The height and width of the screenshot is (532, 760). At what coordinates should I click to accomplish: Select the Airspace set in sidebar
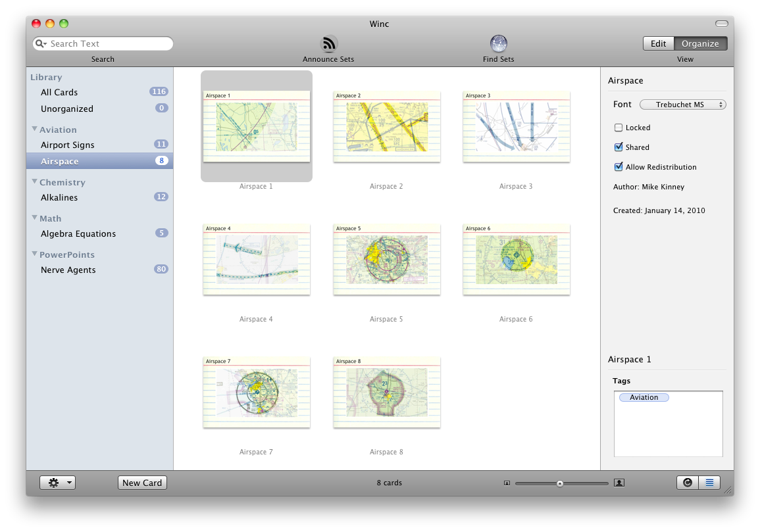tap(99, 161)
